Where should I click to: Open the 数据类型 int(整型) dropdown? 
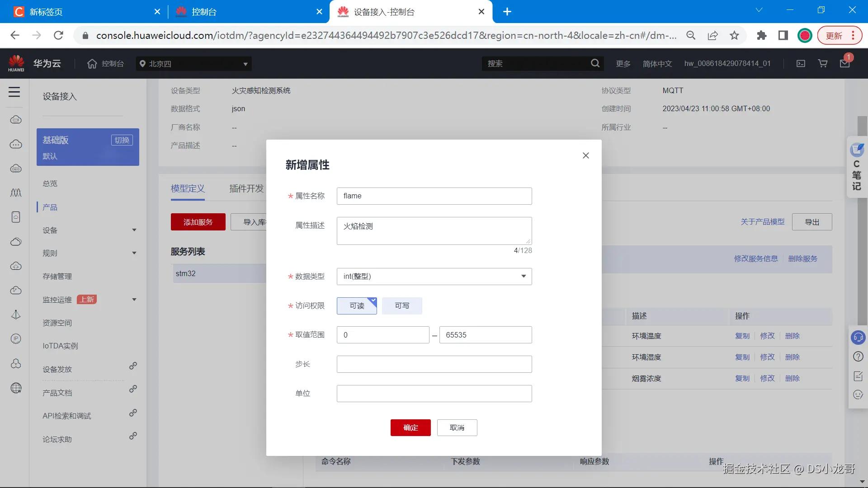(x=434, y=277)
